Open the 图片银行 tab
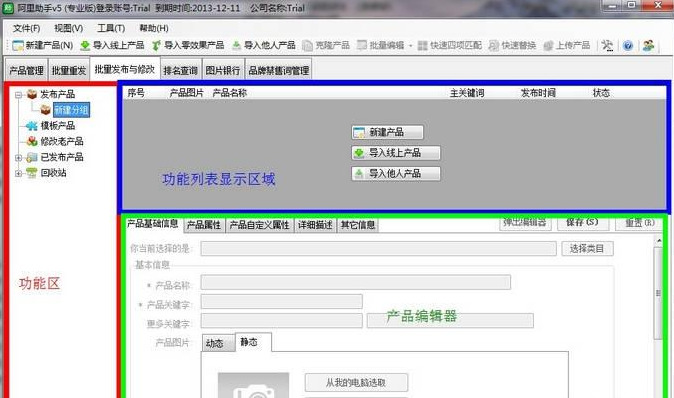674x398 pixels. (x=223, y=70)
